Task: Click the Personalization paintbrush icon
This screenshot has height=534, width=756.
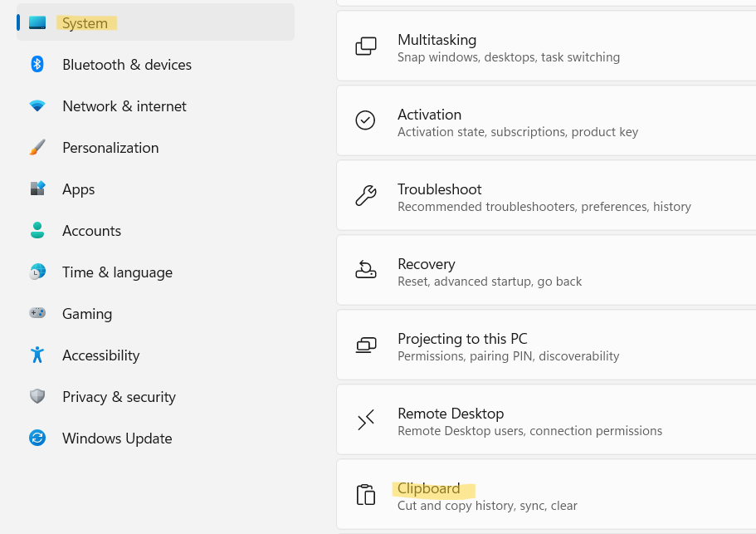Action: [x=37, y=148]
